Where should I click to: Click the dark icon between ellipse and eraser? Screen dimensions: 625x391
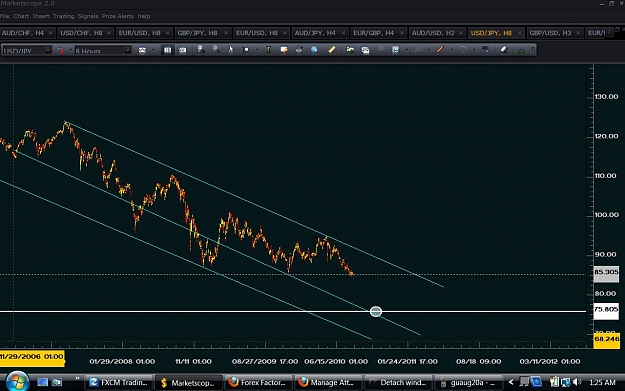coord(485,50)
